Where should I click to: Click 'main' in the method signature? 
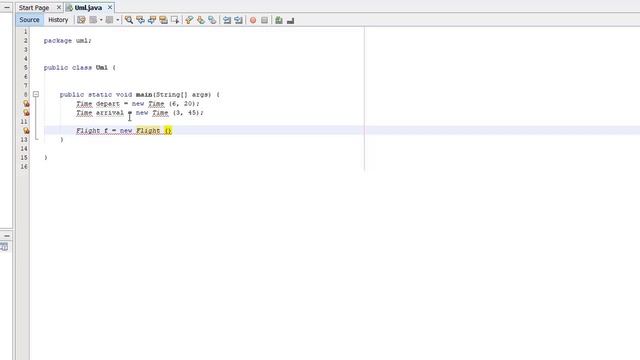pos(144,95)
